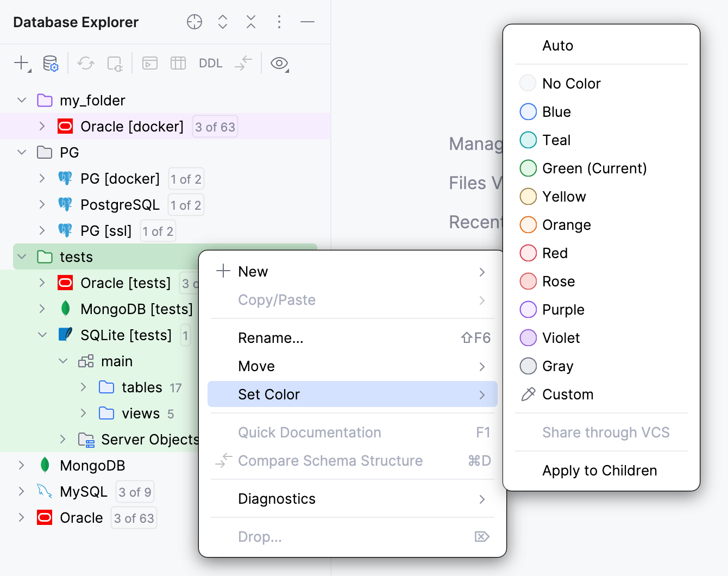Select Apply to Children option
728x576 pixels.
(x=601, y=471)
